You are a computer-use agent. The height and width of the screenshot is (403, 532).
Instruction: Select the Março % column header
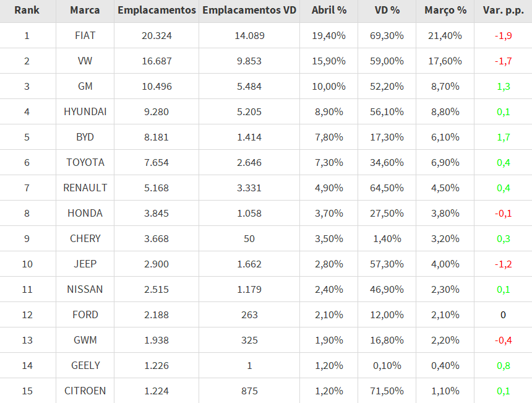(x=445, y=11)
